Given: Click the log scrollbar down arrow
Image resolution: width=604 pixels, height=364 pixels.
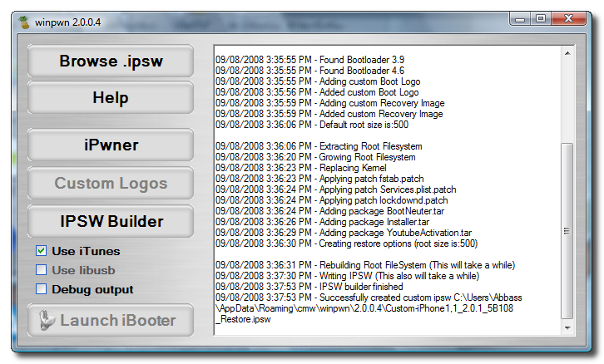Looking at the screenshot, I should click(567, 327).
